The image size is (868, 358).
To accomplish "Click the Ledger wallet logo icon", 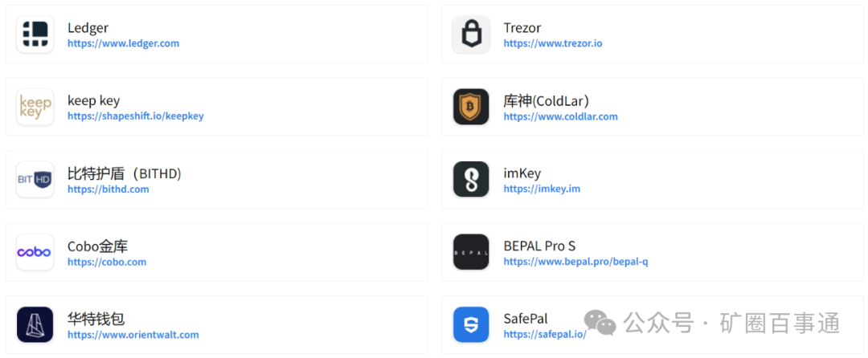I will coord(35,35).
